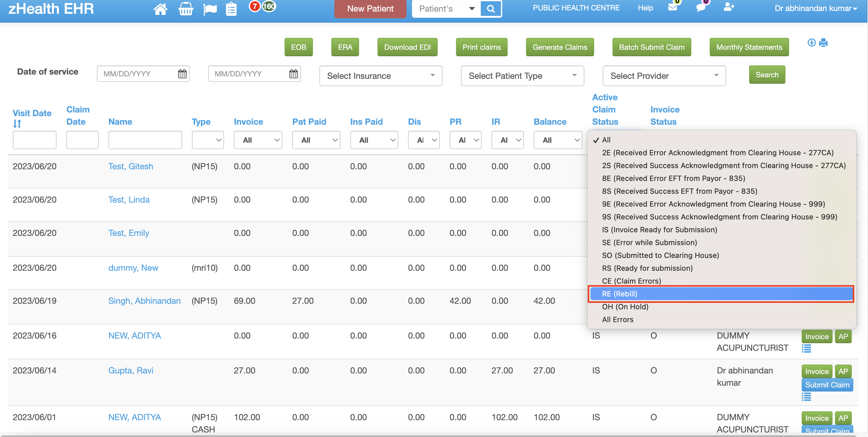Open the chat messages icon
868x437 pixels.
(x=701, y=7)
